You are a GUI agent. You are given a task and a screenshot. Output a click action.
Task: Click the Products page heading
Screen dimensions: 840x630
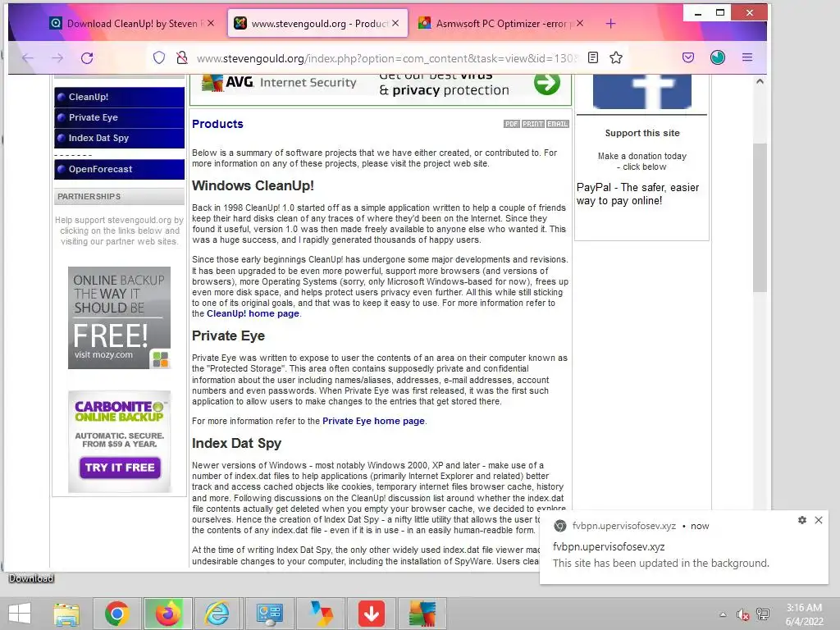tap(217, 124)
